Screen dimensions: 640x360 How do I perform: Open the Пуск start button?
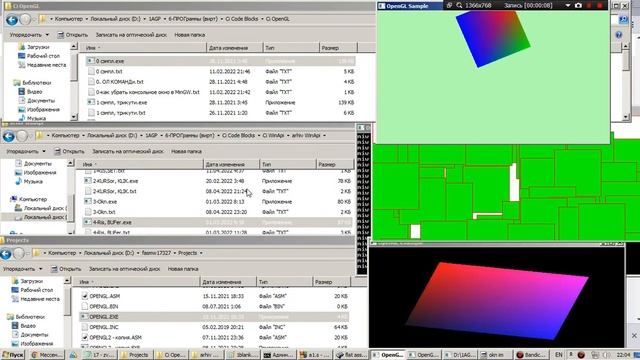pos(12,355)
